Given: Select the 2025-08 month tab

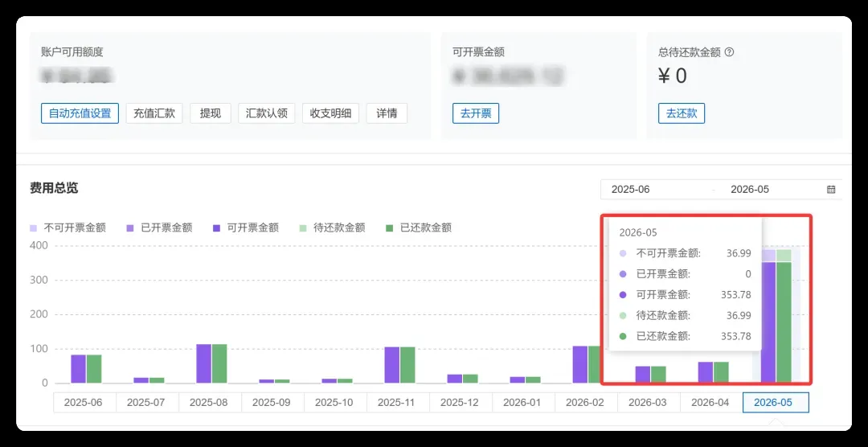Looking at the screenshot, I should point(211,403).
